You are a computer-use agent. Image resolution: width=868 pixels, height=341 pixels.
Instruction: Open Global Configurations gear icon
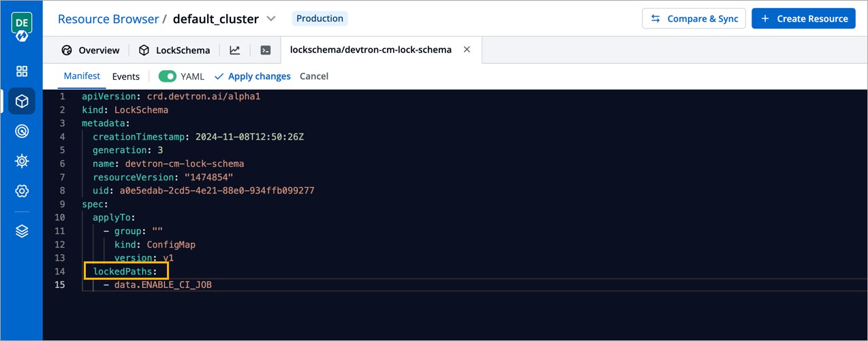pos(22,191)
